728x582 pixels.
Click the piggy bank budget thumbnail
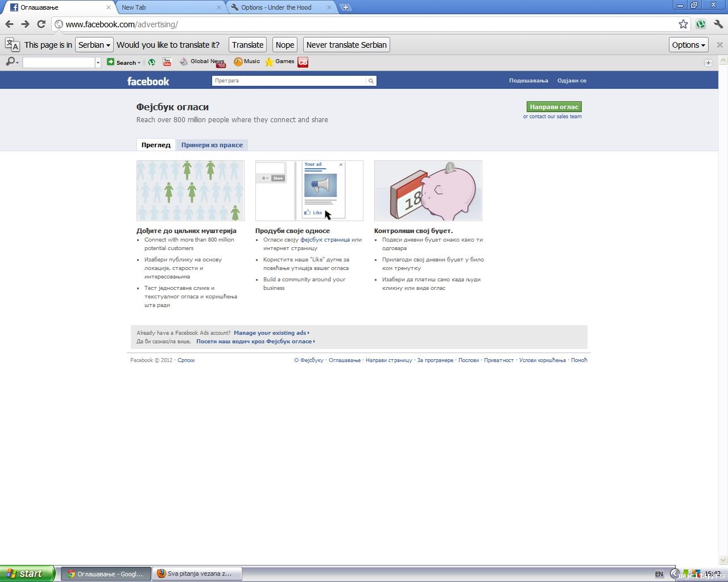click(x=428, y=190)
